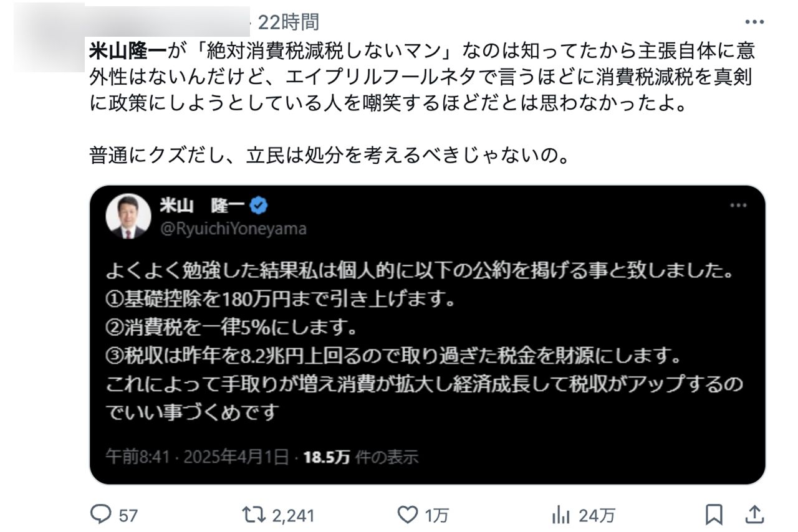This screenshot has width=798, height=532.
Task: Click 米山隆一's profile avatar
Action: 130,214
